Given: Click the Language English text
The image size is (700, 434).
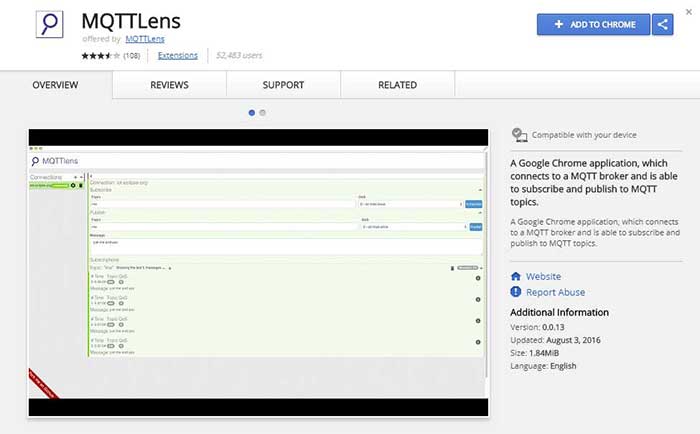Looking at the screenshot, I should (543, 366).
